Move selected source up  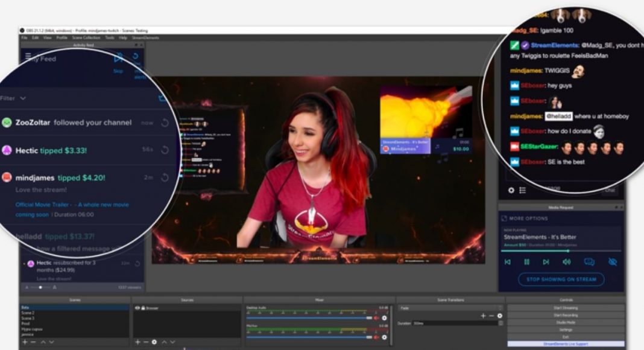click(x=164, y=342)
